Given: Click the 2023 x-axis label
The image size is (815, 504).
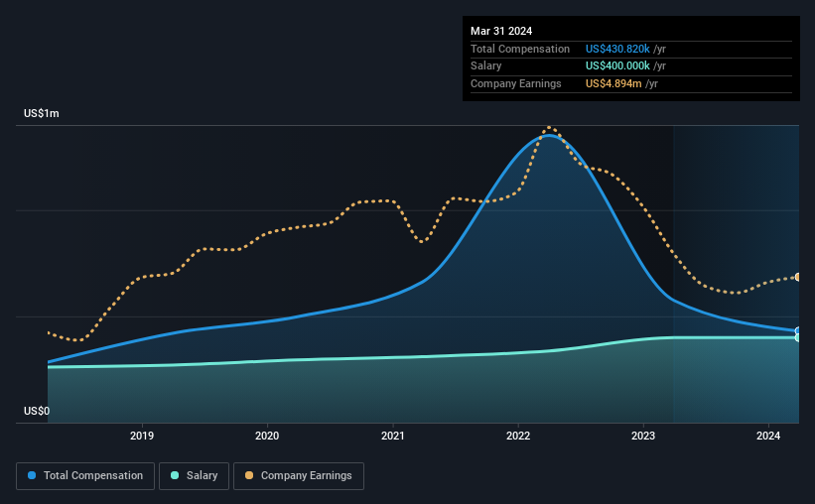Looking at the screenshot, I should pyautogui.click(x=643, y=436).
